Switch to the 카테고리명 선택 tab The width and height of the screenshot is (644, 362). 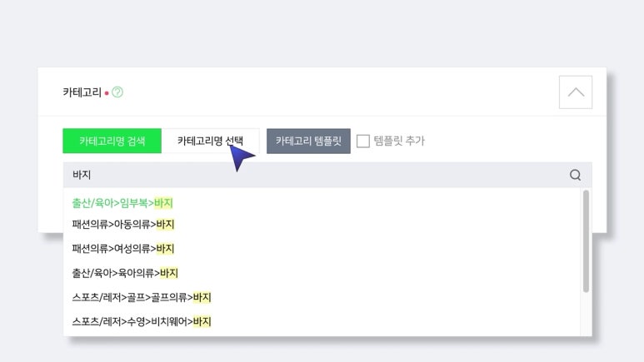click(x=211, y=141)
